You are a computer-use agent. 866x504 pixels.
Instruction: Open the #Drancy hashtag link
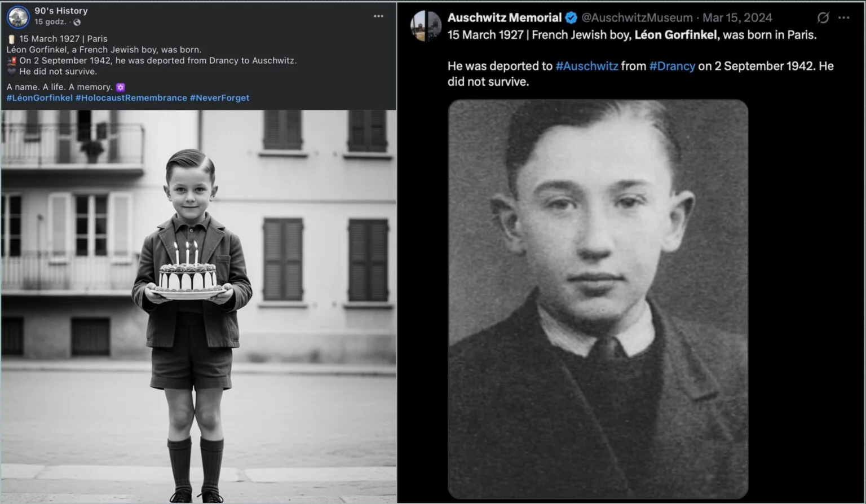coord(672,66)
